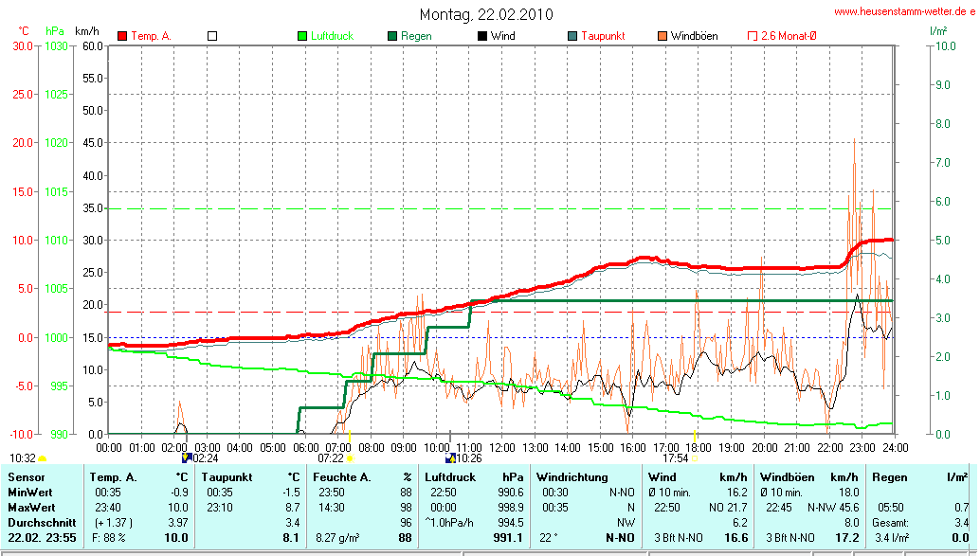The height and width of the screenshot is (556, 980).
Task: Click the dark green Regen legend swatch
Action: click(x=392, y=36)
